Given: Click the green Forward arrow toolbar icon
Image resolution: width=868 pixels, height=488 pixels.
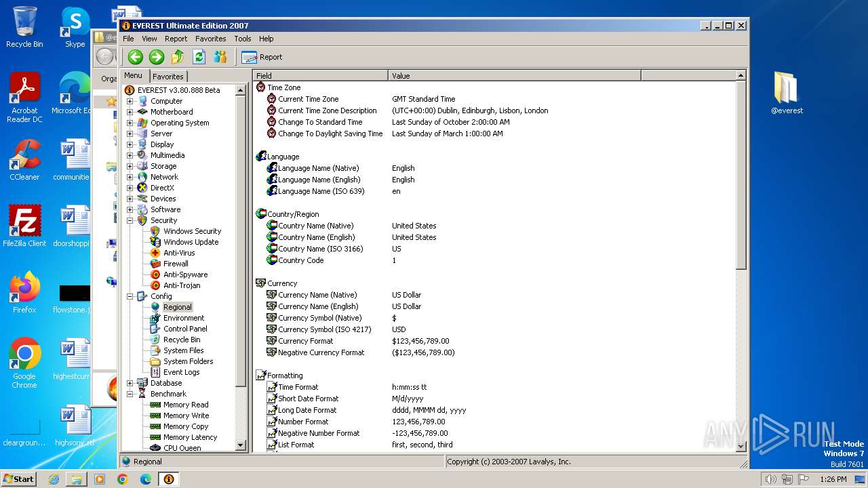Looking at the screenshot, I should [x=157, y=57].
